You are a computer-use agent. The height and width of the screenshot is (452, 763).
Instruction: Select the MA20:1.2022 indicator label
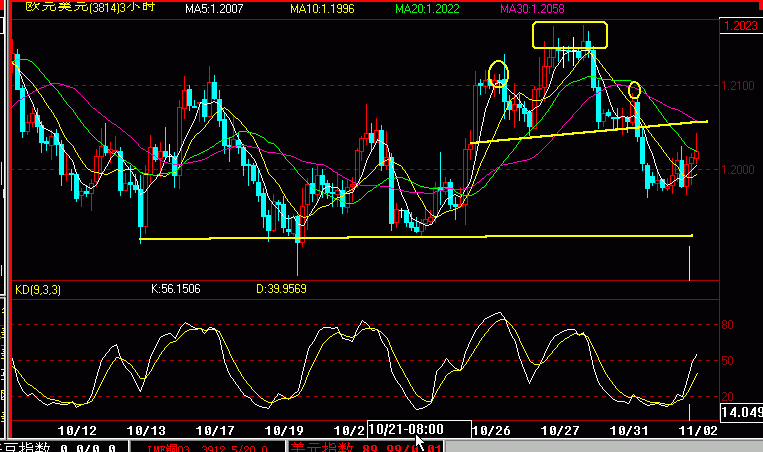point(427,9)
